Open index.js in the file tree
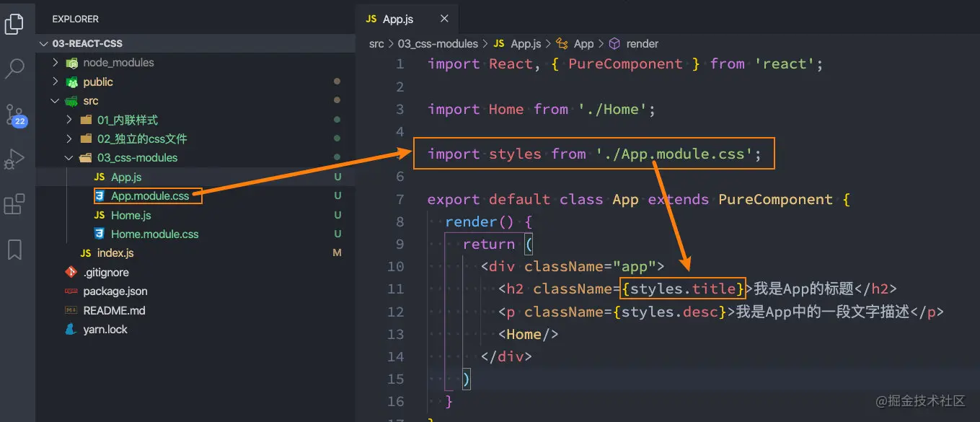The image size is (980, 422). pyautogui.click(x=115, y=253)
